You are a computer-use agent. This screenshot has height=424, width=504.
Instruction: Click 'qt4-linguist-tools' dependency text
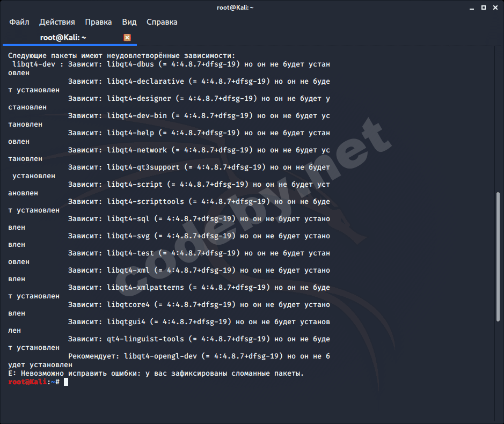click(x=145, y=339)
